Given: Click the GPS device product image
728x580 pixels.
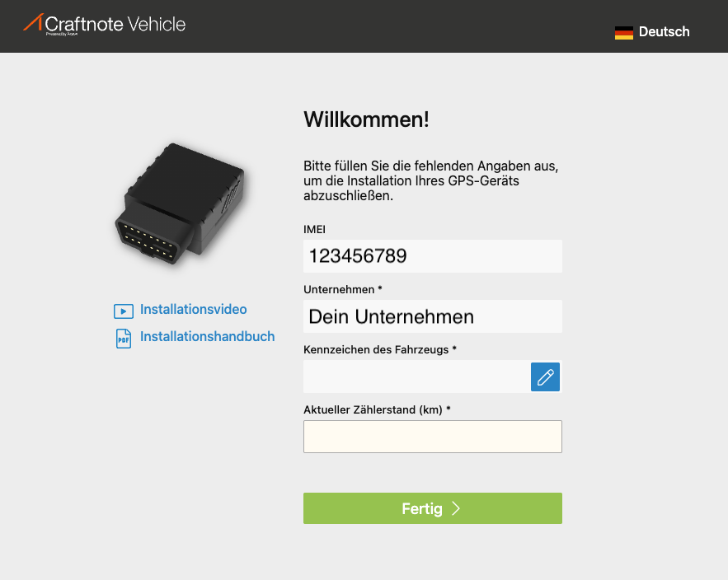Looking at the screenshot, I should (x=179, y=203).
